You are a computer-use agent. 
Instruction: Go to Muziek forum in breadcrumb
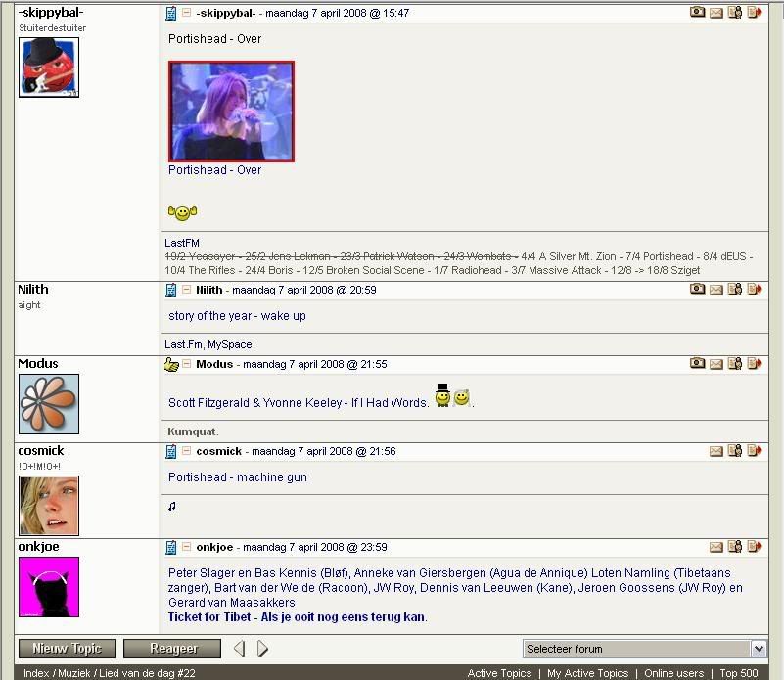point(74,673)
